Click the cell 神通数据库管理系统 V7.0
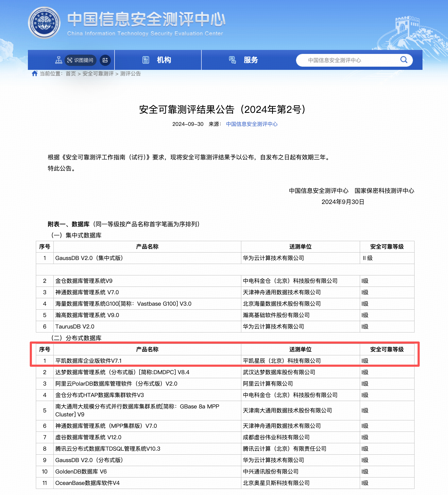The height and width of the screenshot is (495, 448). 147,292
